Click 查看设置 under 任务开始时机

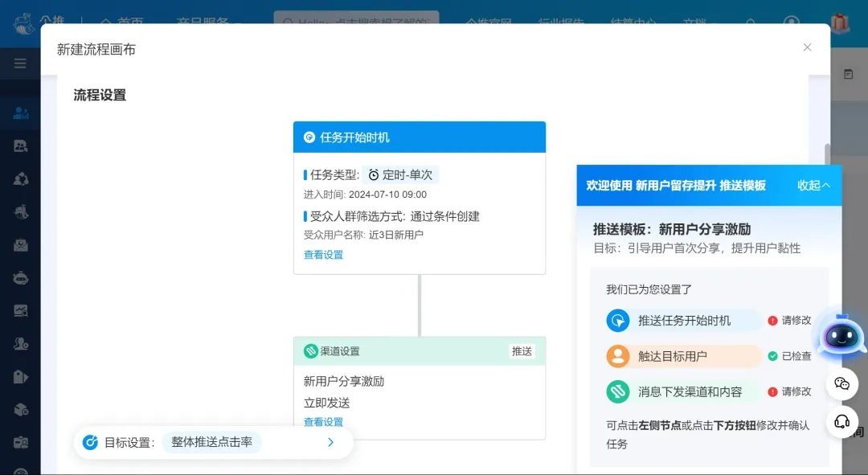(322, 255)
